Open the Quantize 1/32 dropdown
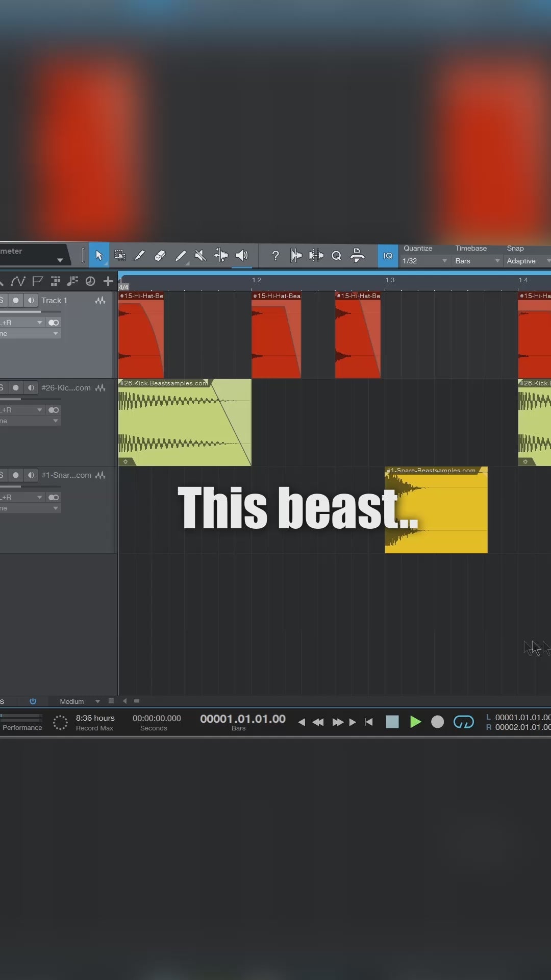 coord(424,261)
